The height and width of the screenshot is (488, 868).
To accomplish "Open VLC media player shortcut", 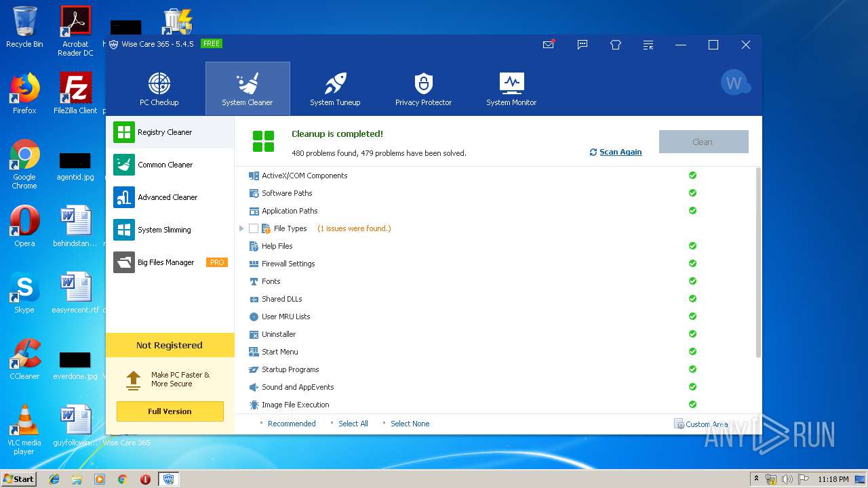I will 24,430.
